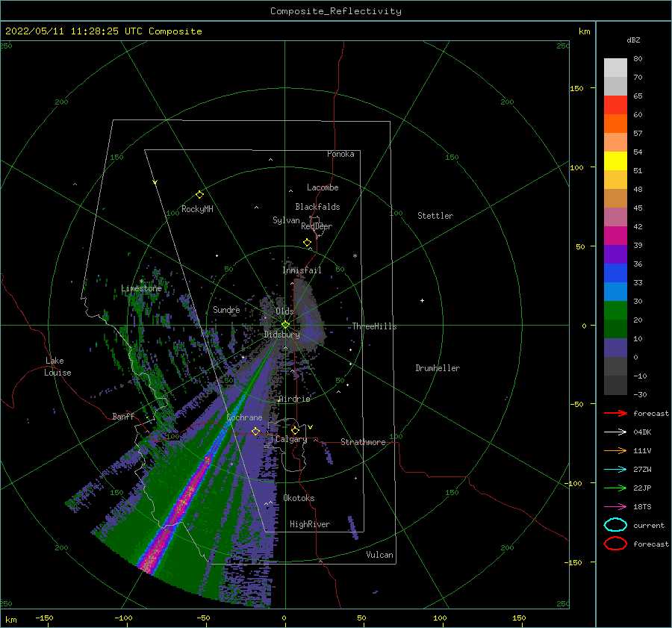Viewport: 672px width, 628px height.
Task: Click the Strathmore town label
Action: pyautogui.click(x=363, y=442)
